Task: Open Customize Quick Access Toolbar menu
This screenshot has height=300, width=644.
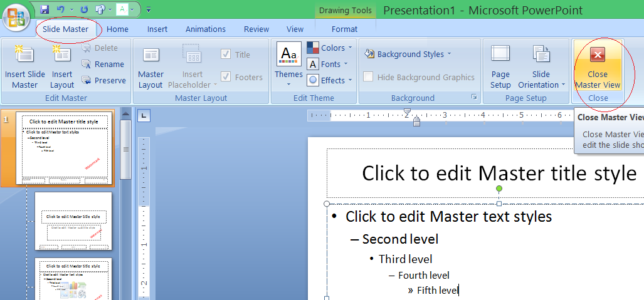Action: click(x=149, y=9)
